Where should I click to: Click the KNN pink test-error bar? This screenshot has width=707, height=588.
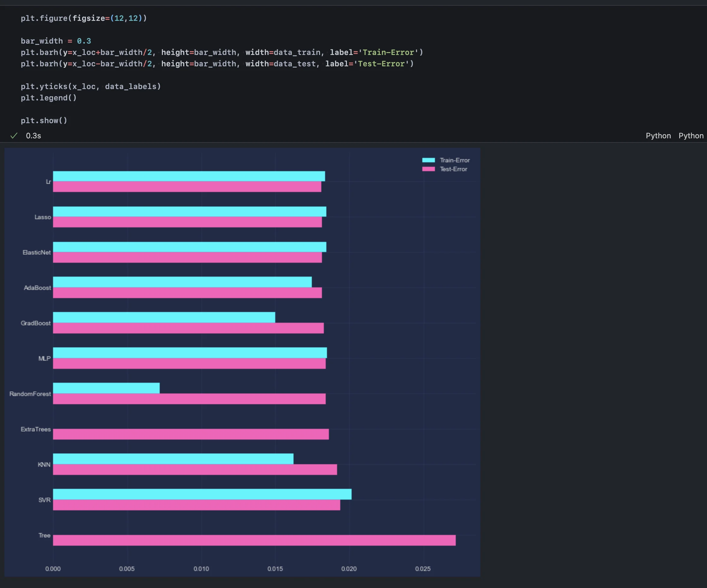pos(195,470)
